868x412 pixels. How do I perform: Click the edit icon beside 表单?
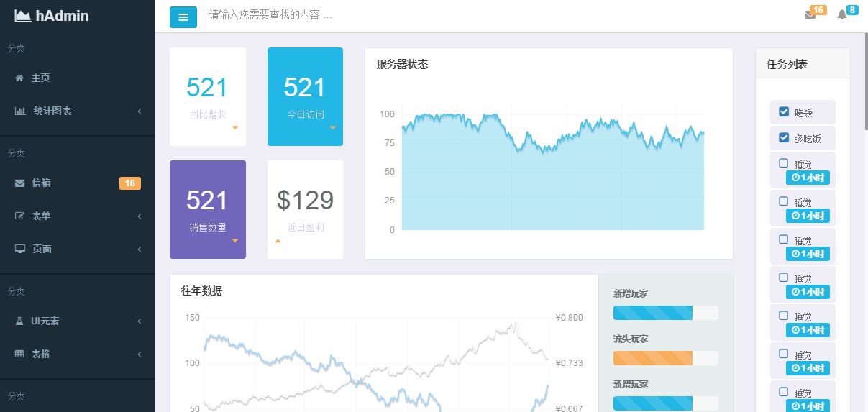coord(20,216)
